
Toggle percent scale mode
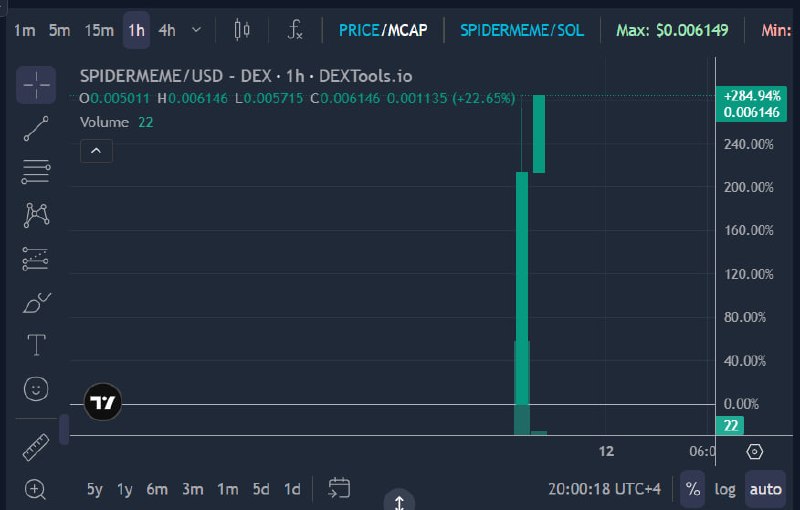coord(693,489)
